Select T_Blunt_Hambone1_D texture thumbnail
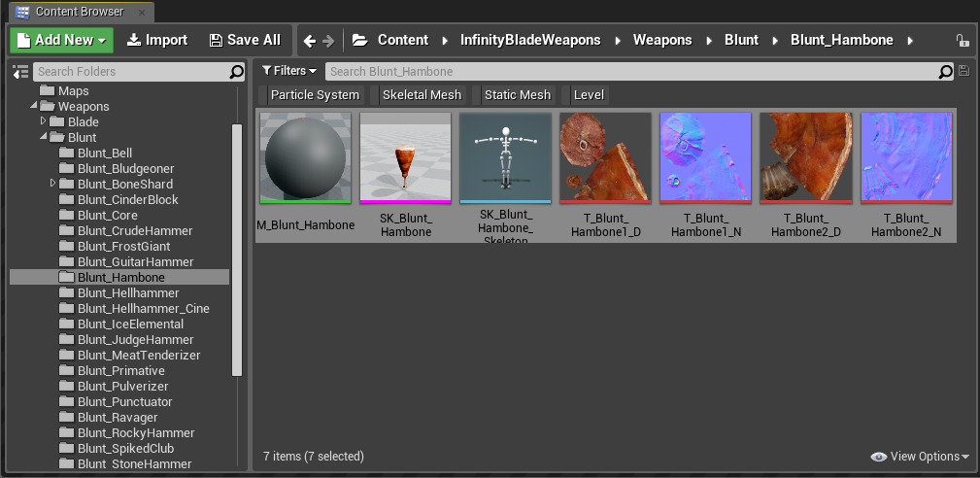Viewport: 980px width, 478px height. point(606,158)
